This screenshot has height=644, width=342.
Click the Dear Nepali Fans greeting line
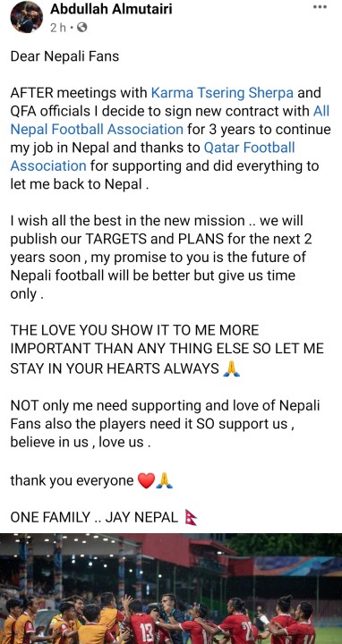click(64, 56)
